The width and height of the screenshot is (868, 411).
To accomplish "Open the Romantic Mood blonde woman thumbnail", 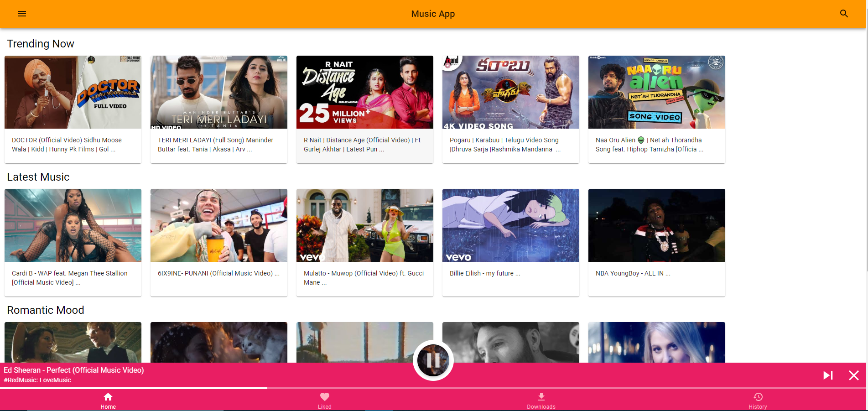I will point(657,343).
